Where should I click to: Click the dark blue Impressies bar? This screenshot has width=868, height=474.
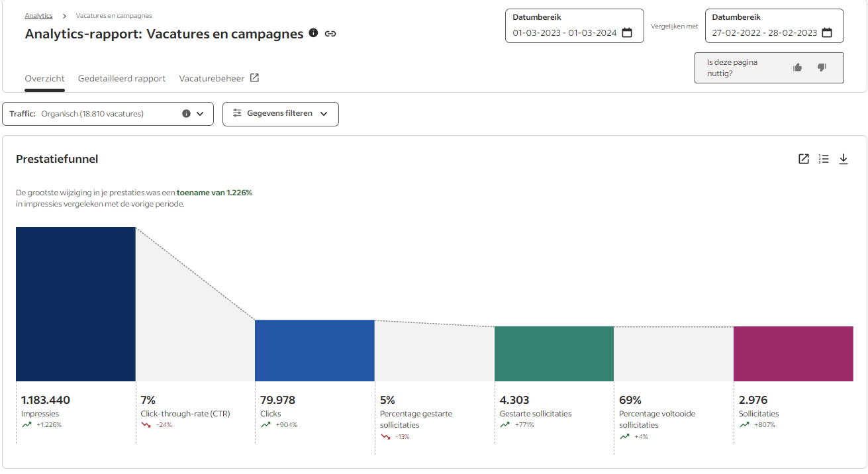pyautogui.click(x=75, y=304)
